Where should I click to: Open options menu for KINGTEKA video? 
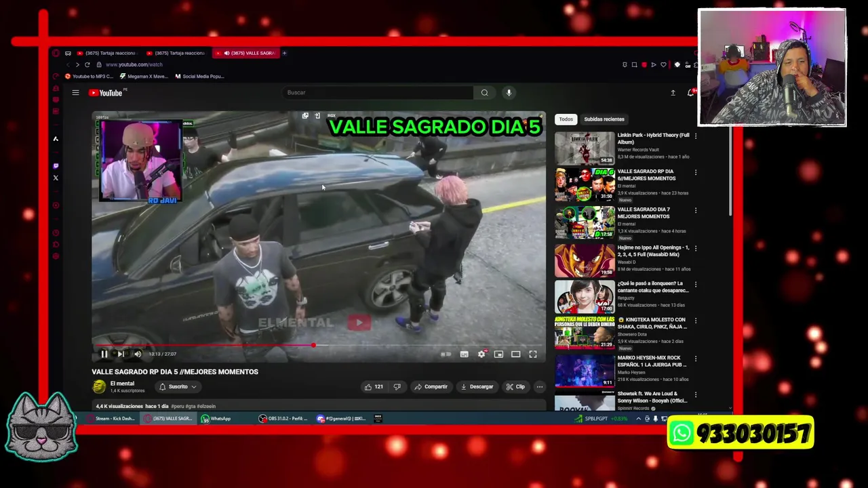pyautogui.click(x=696, y=321)
